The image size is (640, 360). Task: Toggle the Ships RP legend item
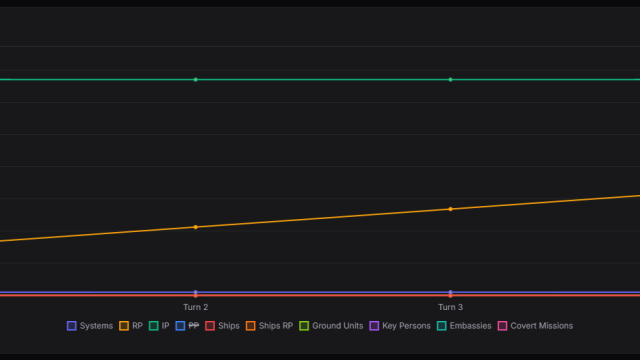point(269,326)
